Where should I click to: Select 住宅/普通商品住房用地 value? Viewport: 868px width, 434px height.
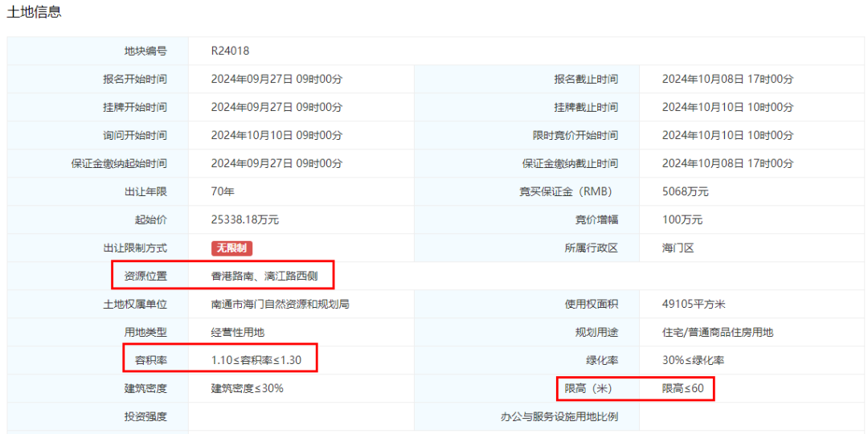[x=718, y=332]
